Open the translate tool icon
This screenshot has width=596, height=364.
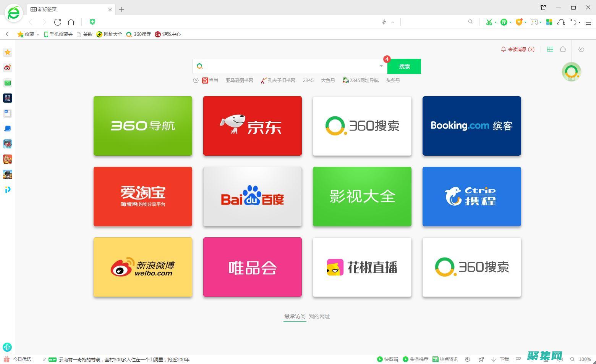pos(504,22)
